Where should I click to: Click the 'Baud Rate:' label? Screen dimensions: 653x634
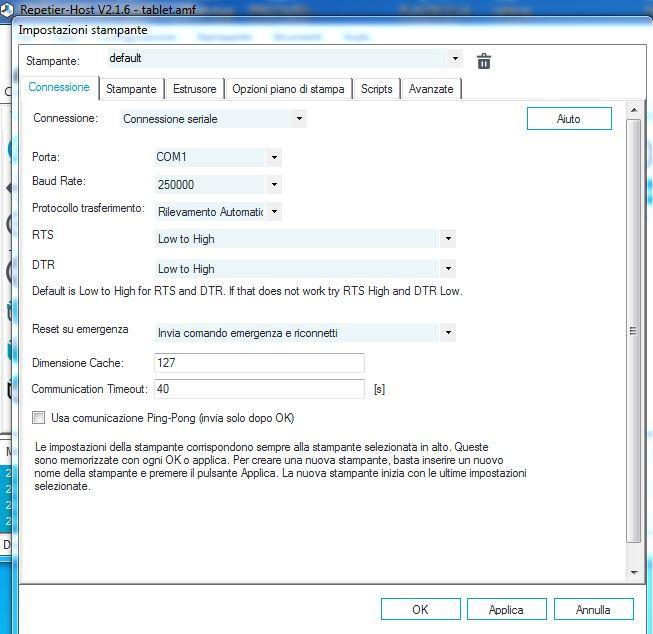[x=59, y=181]
